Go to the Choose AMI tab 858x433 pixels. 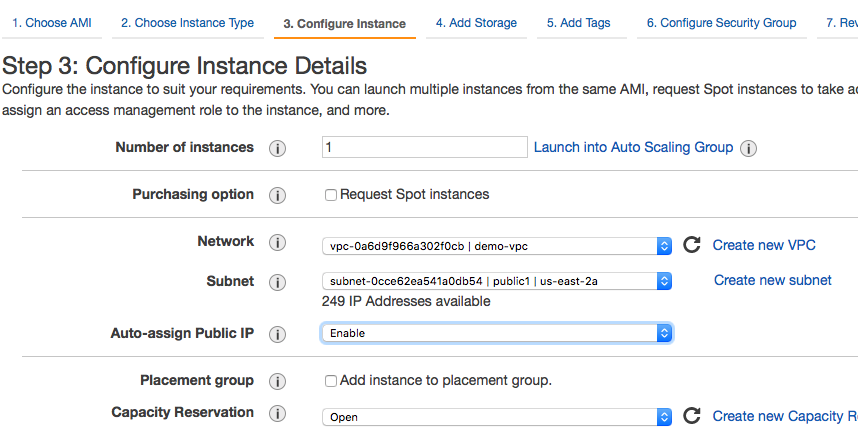(x=52, y=23)
